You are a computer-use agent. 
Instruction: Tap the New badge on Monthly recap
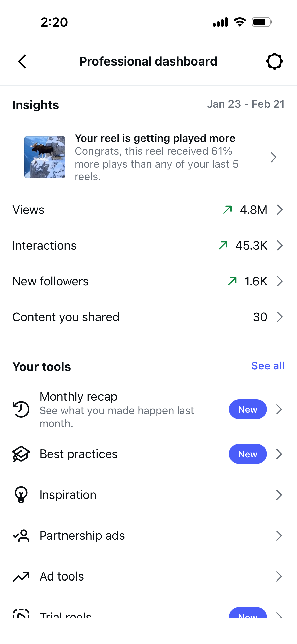pos(248,409)
